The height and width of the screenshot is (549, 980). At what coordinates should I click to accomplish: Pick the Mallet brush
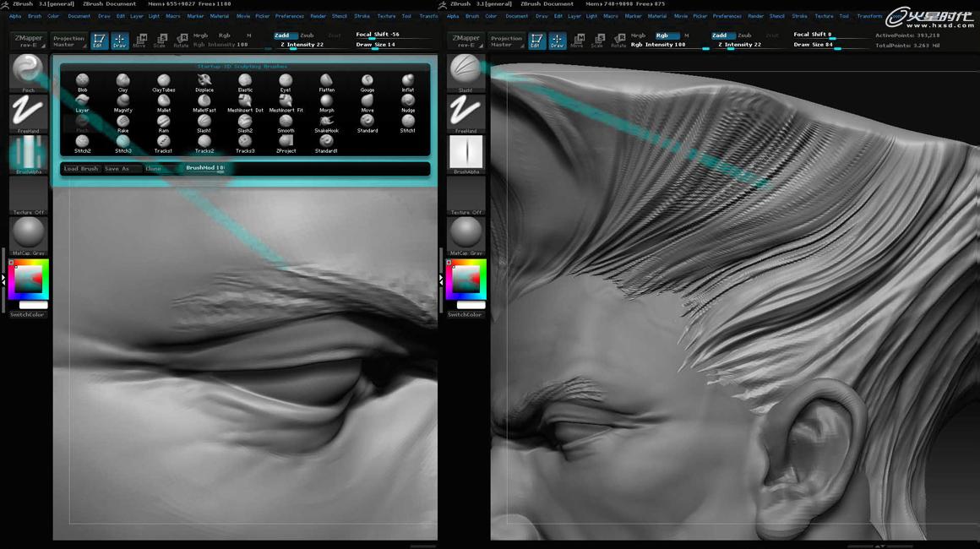tap(164, 103)
